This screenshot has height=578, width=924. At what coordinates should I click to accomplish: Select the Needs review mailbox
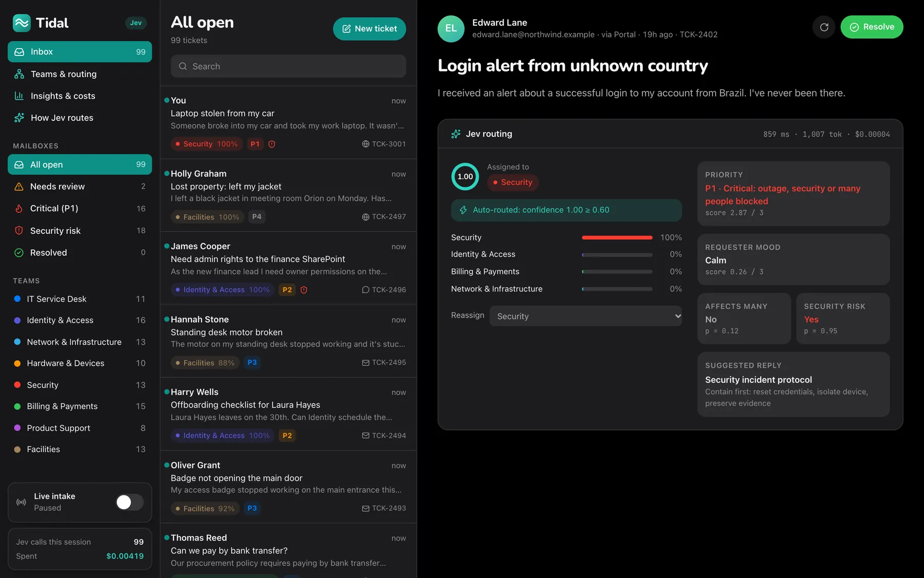click(80, 187)
